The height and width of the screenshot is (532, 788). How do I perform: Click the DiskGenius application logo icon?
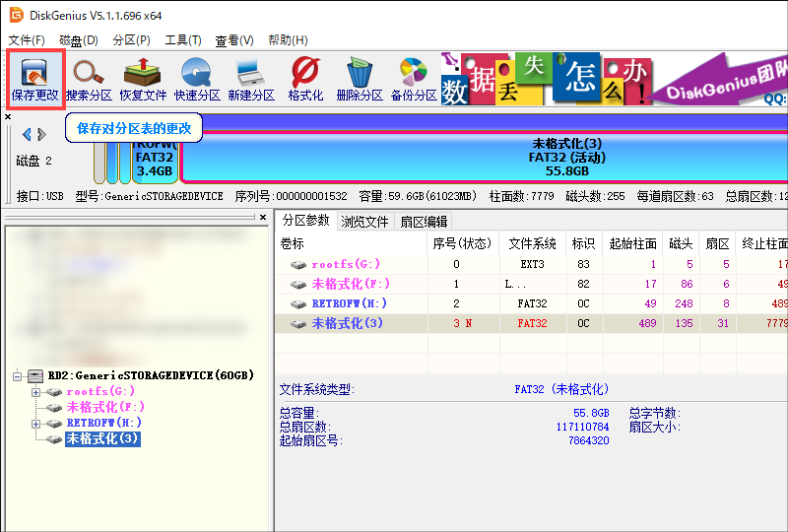[x=16, y=15]
